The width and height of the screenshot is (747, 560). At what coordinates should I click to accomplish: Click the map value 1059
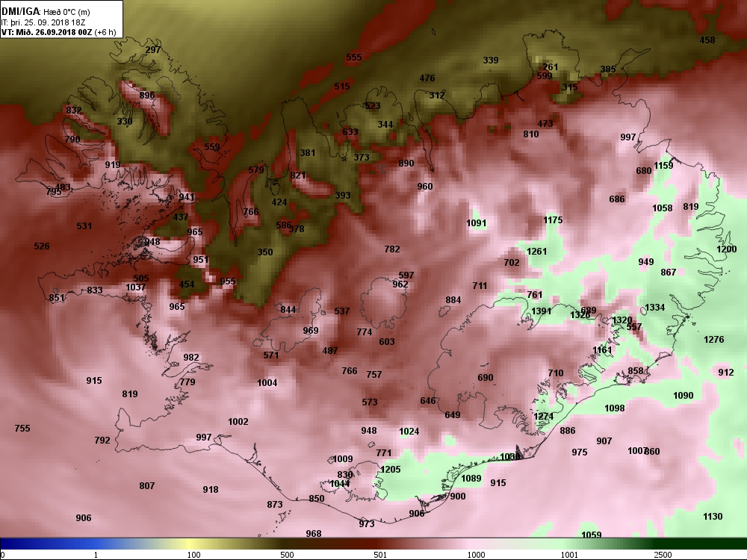coord(591,535)
